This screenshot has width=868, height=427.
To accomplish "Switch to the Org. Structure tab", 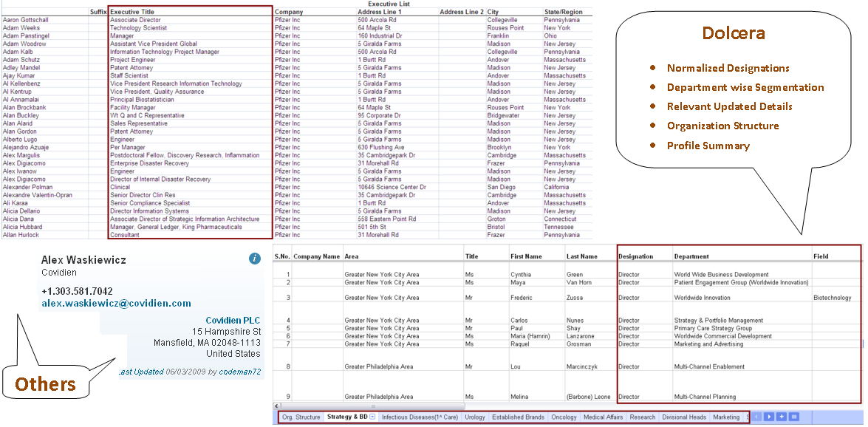I will [301, 417].
